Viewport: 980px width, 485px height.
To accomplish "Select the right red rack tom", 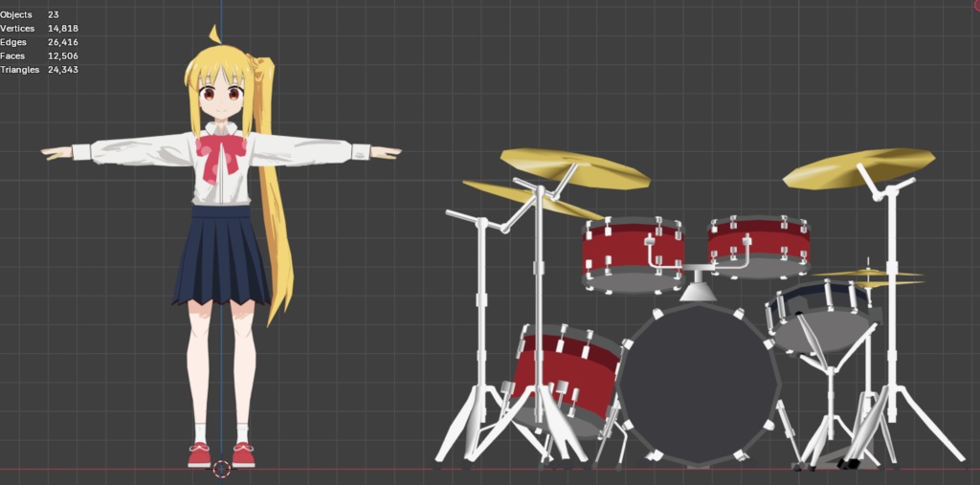I will pyautogui.click(x=758, y=248).
